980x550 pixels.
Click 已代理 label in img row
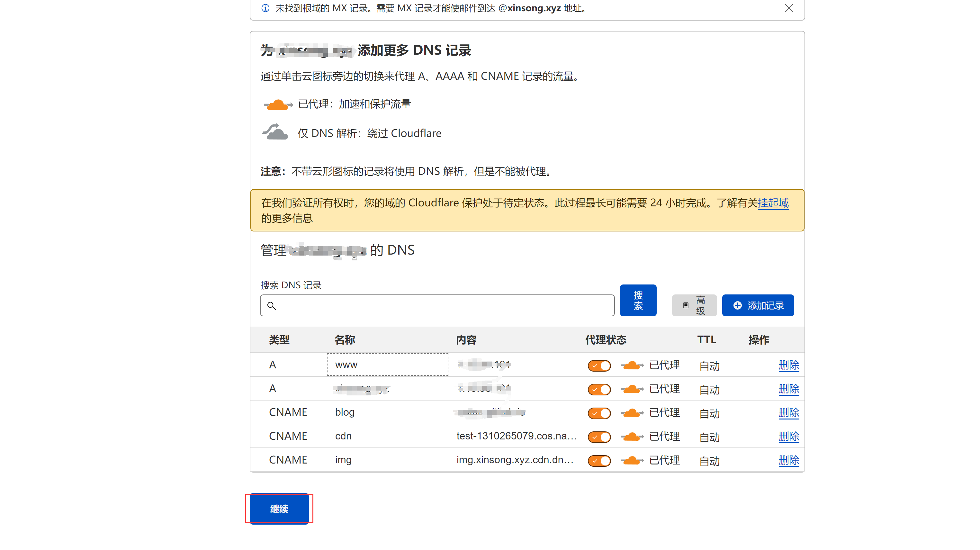tap(664, 460)
